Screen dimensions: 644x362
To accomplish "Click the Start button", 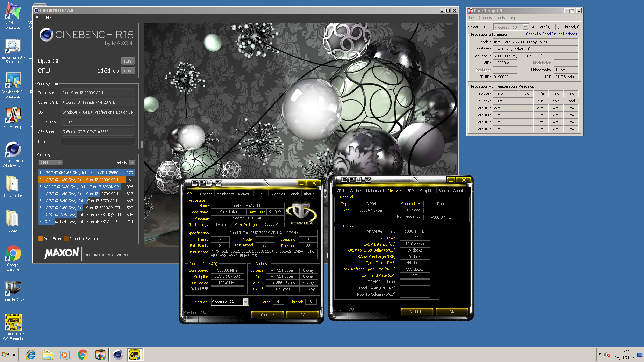I will (9, 354).
